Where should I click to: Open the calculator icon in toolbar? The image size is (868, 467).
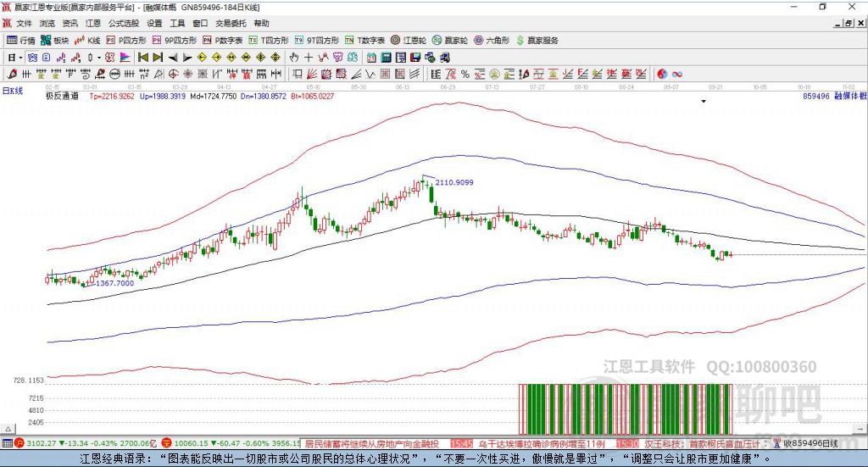click(386, 58)
